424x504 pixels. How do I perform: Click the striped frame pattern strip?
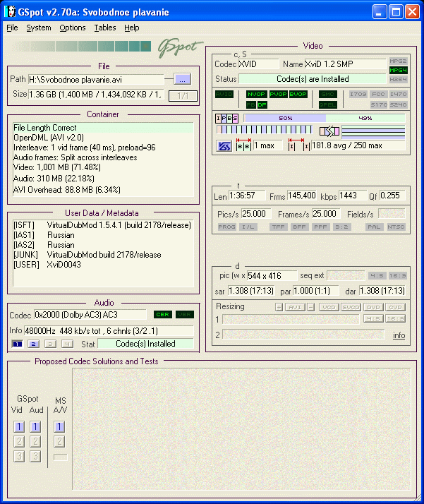click(265, 130)
